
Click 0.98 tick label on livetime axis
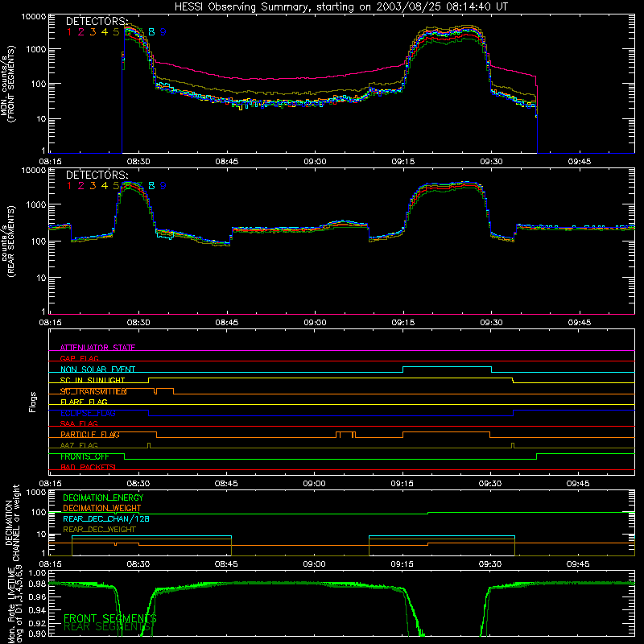coord(37,584)
